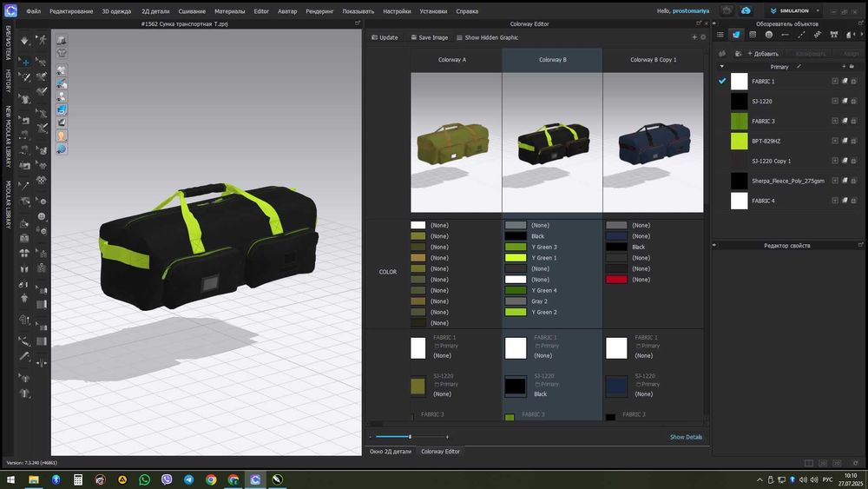Open Colorway Editor settings gear

[703, 37]
